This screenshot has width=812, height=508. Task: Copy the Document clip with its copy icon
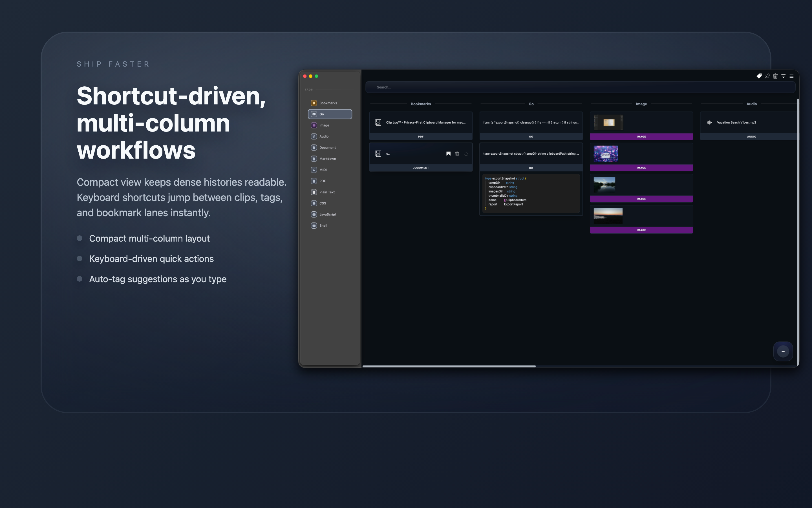click(x=466, y=154)
